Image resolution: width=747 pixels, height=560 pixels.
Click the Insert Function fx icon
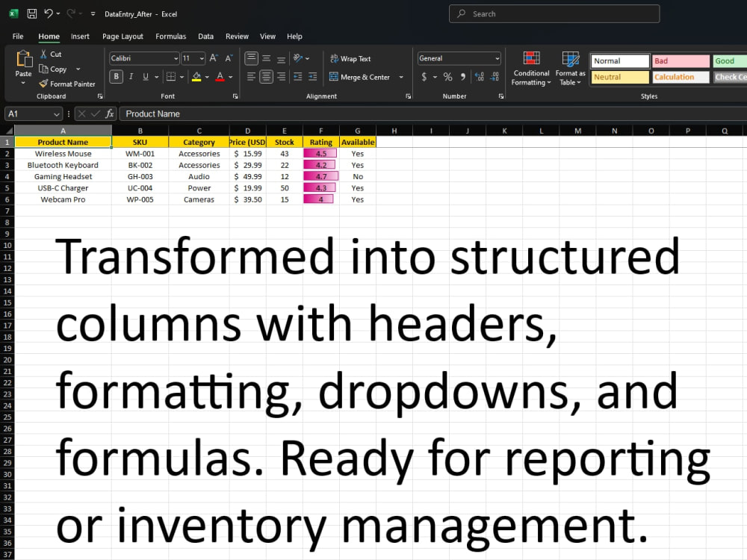point(110,113)
